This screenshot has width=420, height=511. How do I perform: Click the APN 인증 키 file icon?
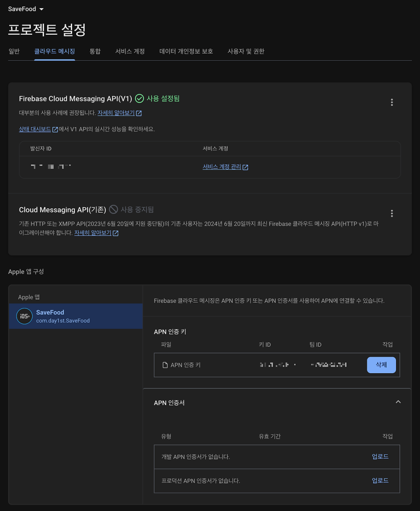pyautogui.click(x=165, y=365)
